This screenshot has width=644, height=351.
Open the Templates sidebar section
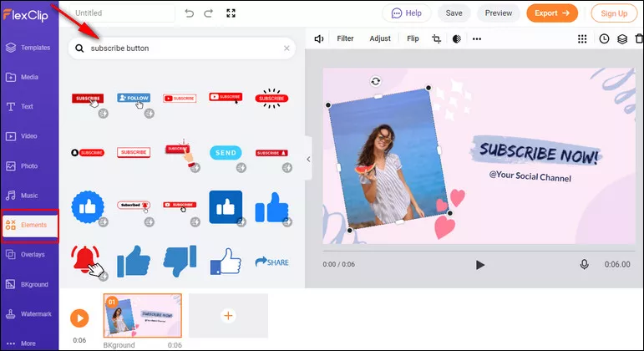28,48
